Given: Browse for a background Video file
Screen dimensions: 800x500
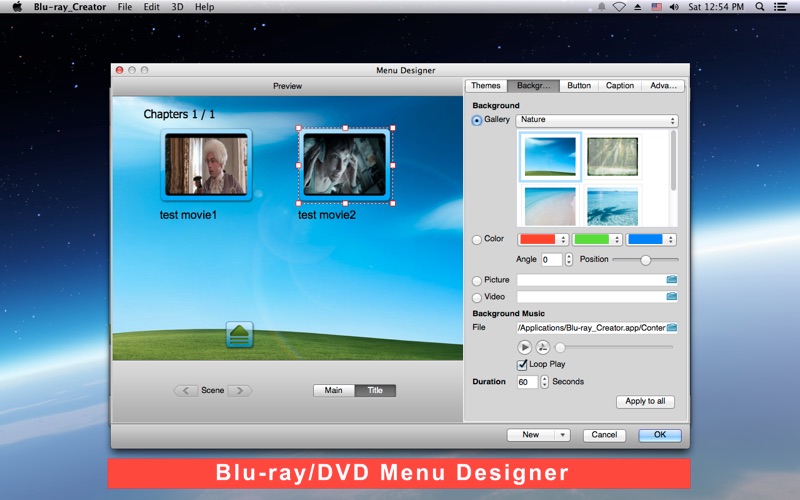Looking at the screenshot, I should click(671, 296).
